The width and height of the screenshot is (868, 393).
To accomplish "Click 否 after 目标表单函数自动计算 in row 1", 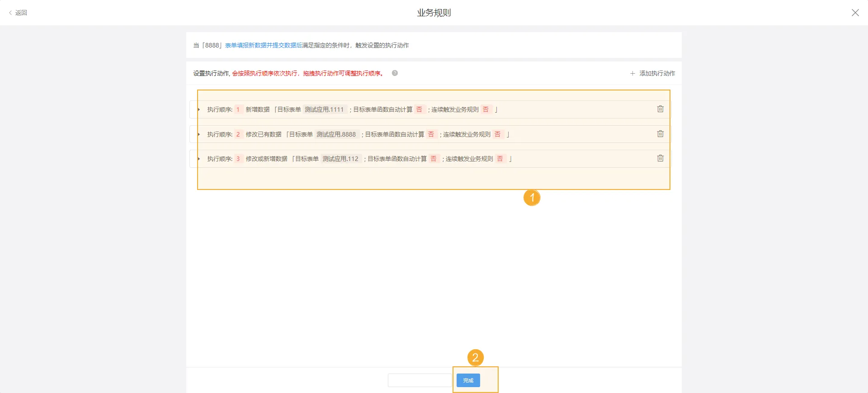I will [419, 109].
